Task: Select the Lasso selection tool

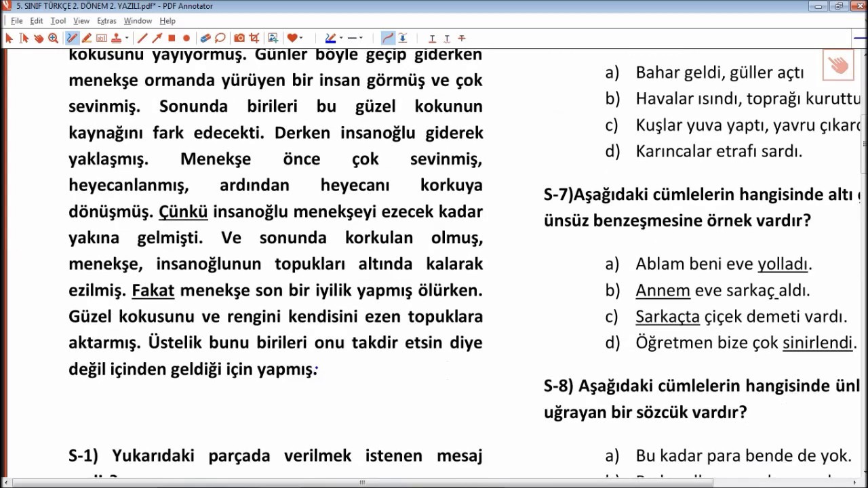Action: pos(220,39)
